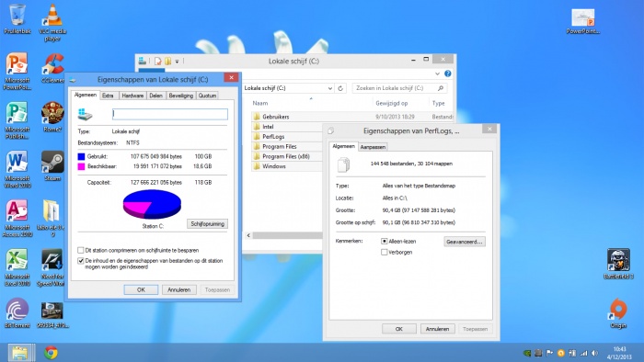This screenshot has height=362, width=644.
Task: Click the magenta Beschikbaar color swatch
Action: click(81, 166)
